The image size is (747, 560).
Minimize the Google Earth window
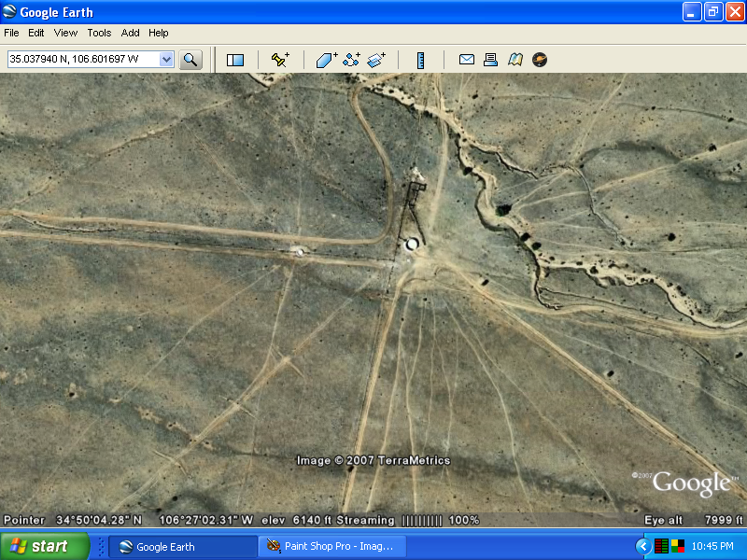[x=692, y=12]
